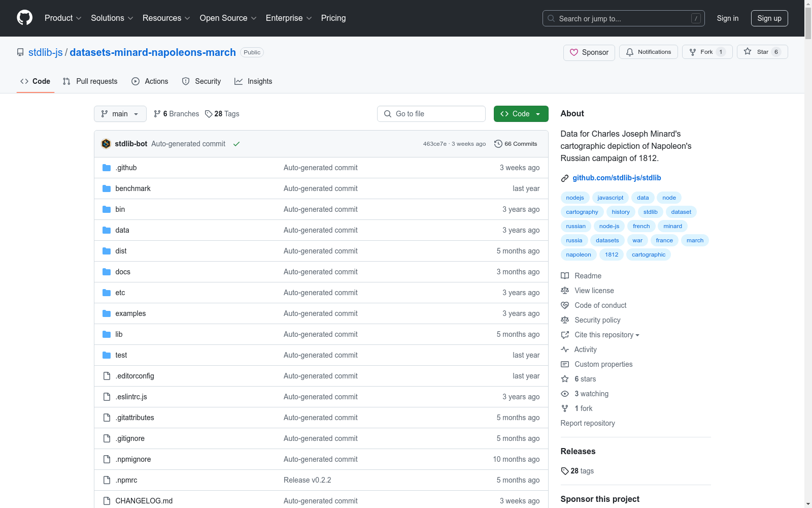Switch to Pull requests tab
The width and height of the screenshot is (812, 508).
90,81
